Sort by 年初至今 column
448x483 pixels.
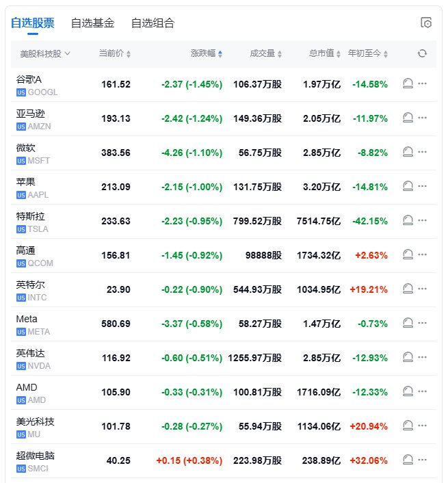pyautogui.click(x=368, y=53)
